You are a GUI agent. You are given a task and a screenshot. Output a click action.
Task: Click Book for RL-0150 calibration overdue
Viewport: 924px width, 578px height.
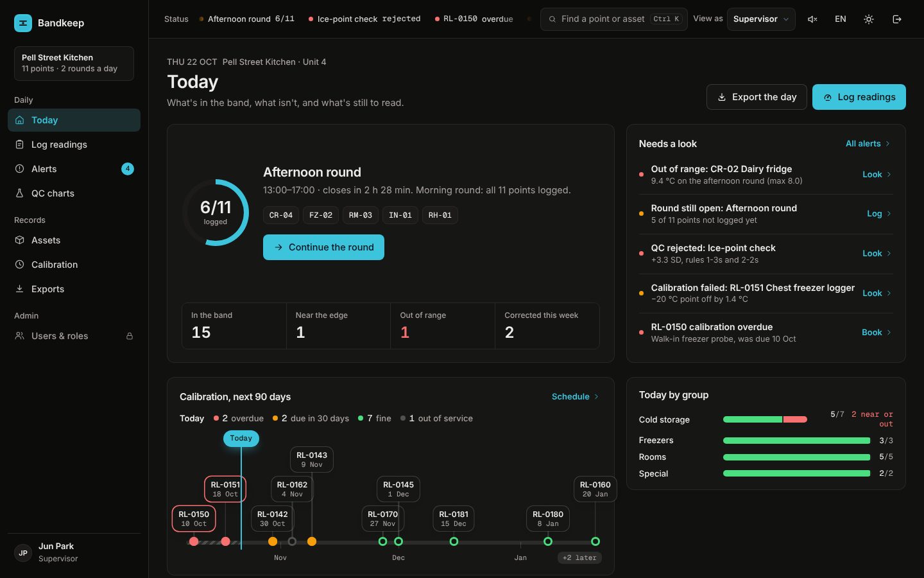click(x=877, y=333)
